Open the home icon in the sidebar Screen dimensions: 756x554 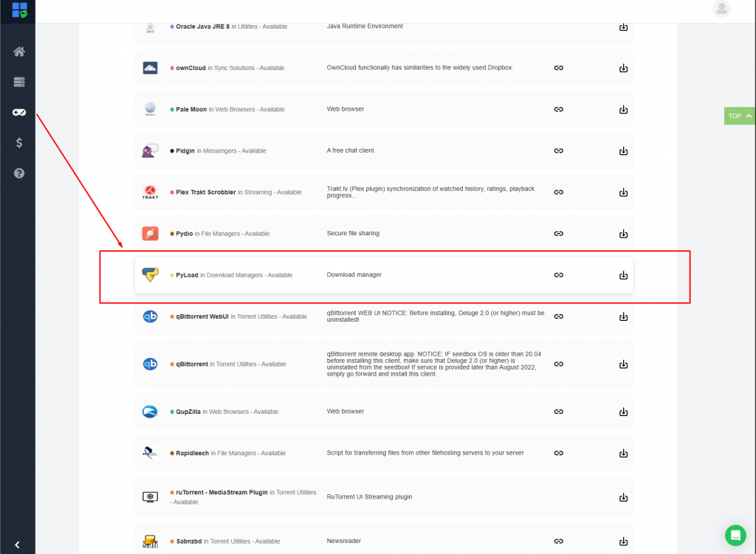[18, 52]
